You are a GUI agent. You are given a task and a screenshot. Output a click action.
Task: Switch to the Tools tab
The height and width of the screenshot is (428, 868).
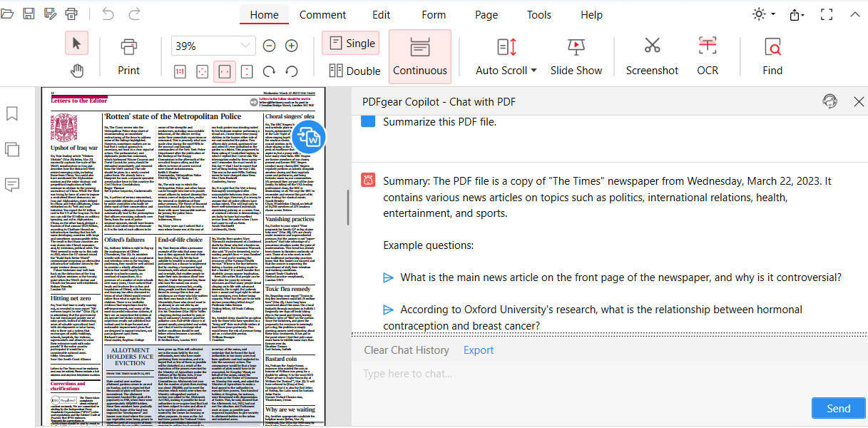pos(538,14)
